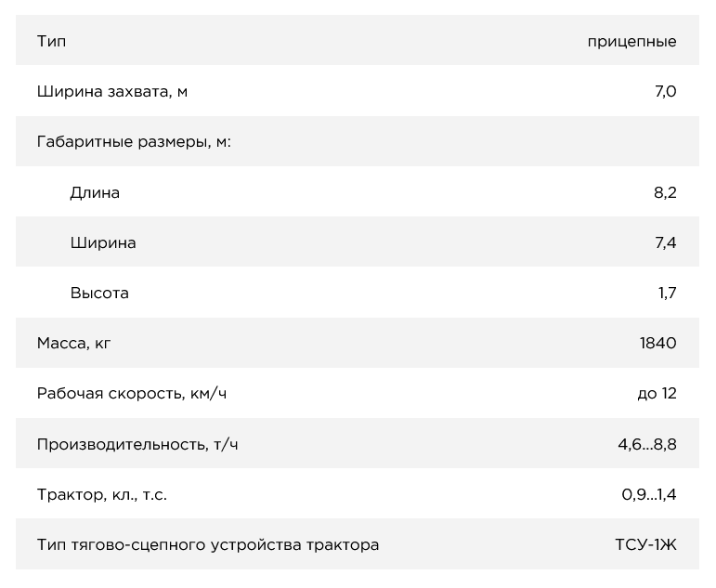This screenshot has height=588, width=716.
Task: Click the "Трактор, кл., т.с." label
Action: point(102,494)
